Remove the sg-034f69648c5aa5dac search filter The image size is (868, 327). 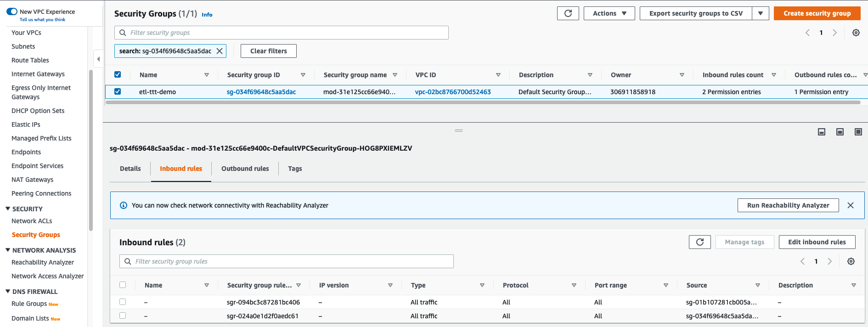coord(220,51)
